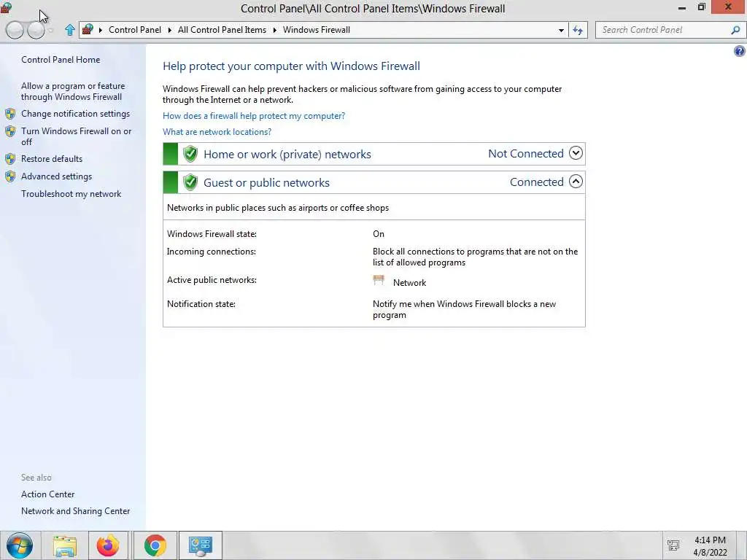Expand arrow after All Control Panel Items
The height and width of the screenshot is (560, 747).
pos(275,30)
